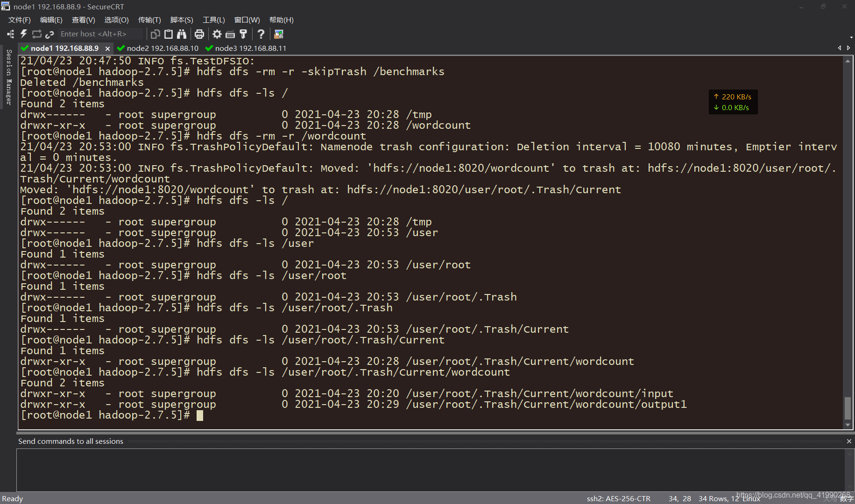Screen dimensions: 855x504
Task: Close the Send commands to all sessions pane
Action: coord(849,441)
